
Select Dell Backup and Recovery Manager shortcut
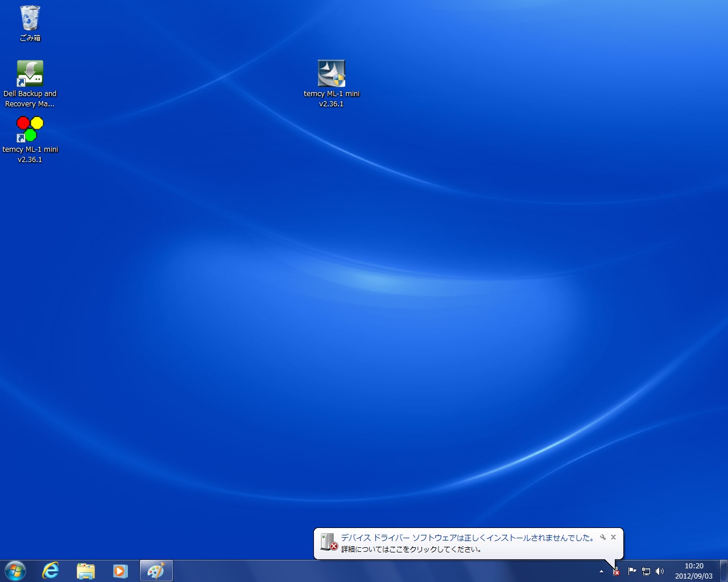coord(30,84)
